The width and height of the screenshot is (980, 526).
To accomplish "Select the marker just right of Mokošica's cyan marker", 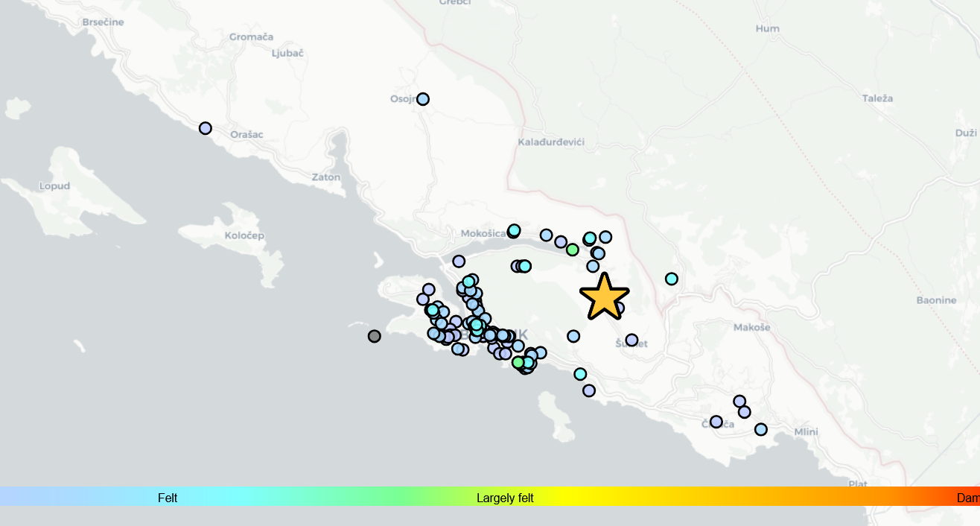I will click(547, 235).
